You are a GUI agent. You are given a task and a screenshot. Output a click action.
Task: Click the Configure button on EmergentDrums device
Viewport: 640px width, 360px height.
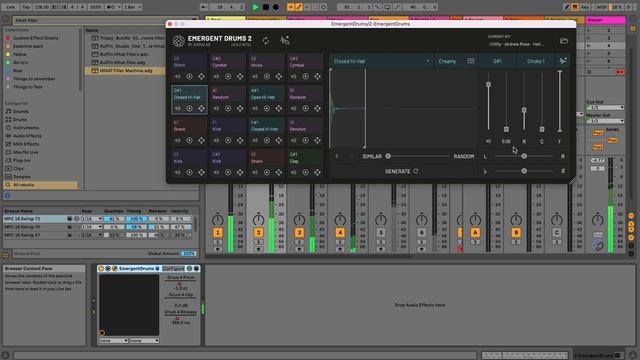173,269
